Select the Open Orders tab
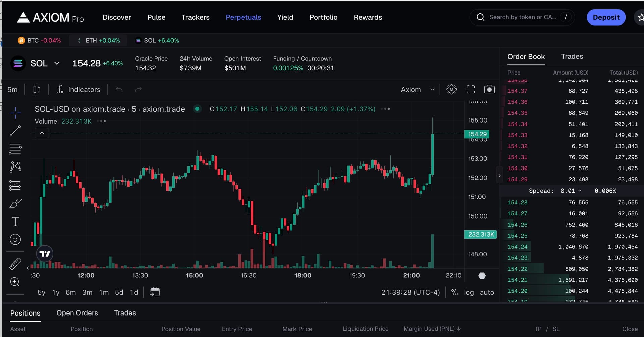This screenshot has width=644, height=337. point(77,313)
